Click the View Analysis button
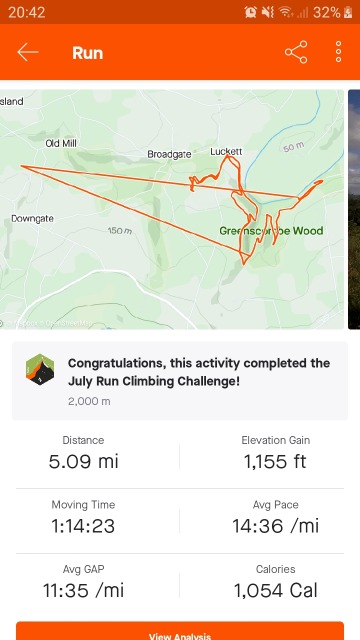The image size is (360, 640). [180, 631]
